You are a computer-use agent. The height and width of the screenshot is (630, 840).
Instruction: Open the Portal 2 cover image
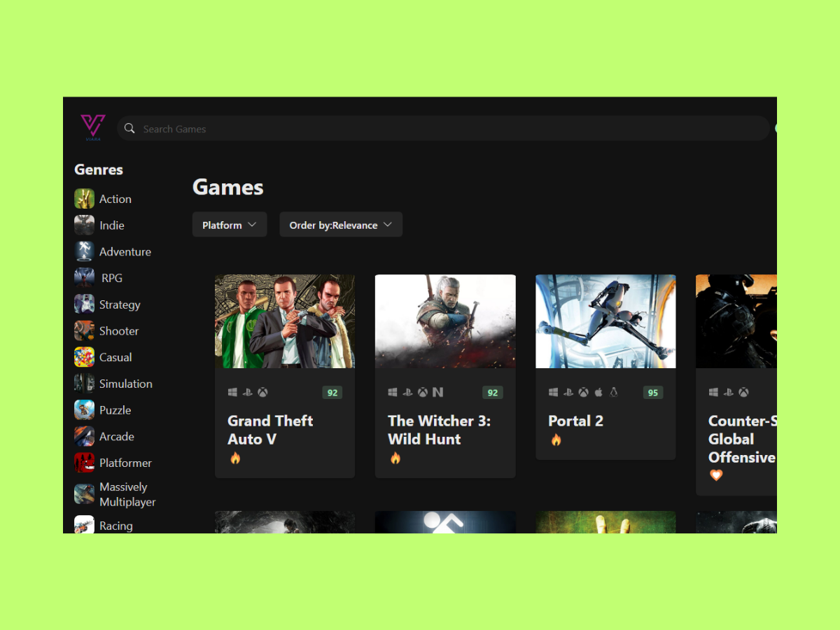tap(605, 321)
